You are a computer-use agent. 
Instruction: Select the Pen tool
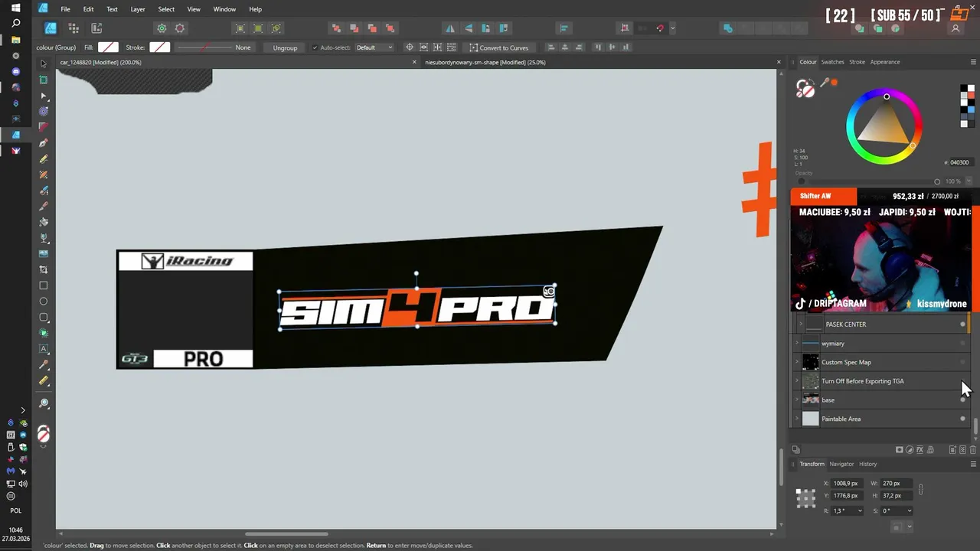tap(44, 143)
